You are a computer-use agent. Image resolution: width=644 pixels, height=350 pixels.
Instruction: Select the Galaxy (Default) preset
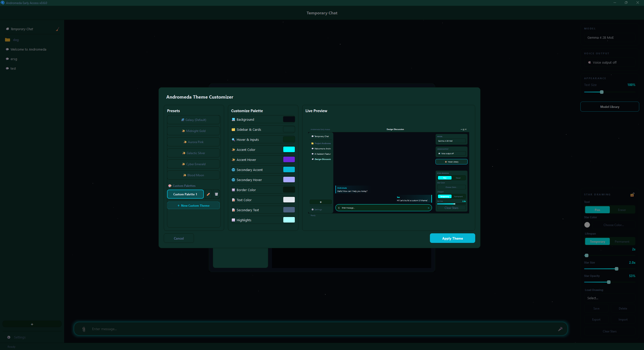pyautogui.click(x=193, y=120)
